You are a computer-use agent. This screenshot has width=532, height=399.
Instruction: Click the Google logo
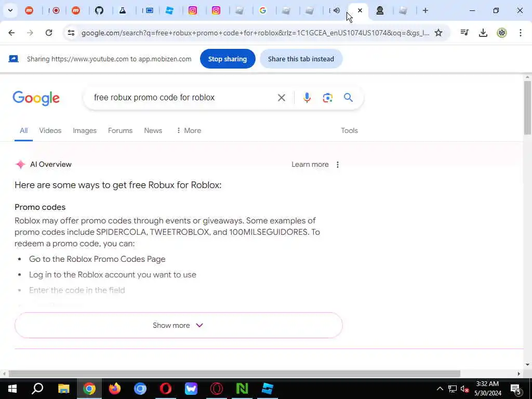pyautogui.click(x=36, y=98)
